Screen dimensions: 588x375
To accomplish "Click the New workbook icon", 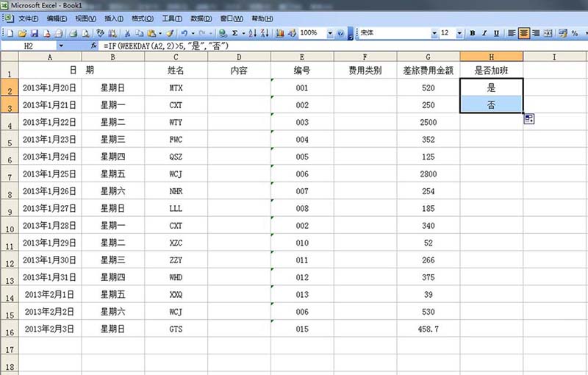I will (x=10, y=33).
